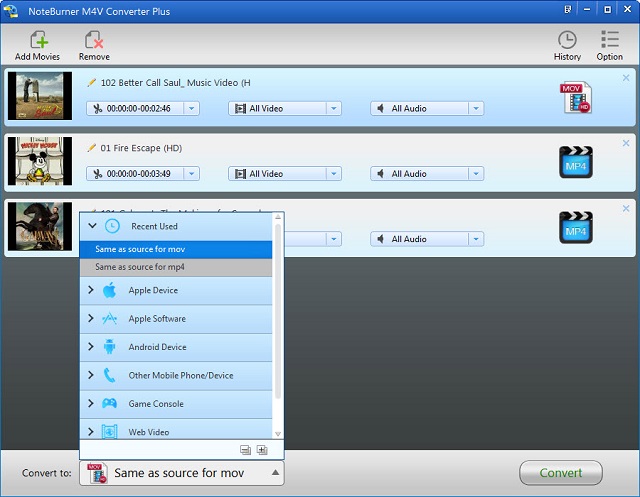Remove the Fire Escape row using its X
This screenshot has width=640, height=497.
(x=626, y=143)
